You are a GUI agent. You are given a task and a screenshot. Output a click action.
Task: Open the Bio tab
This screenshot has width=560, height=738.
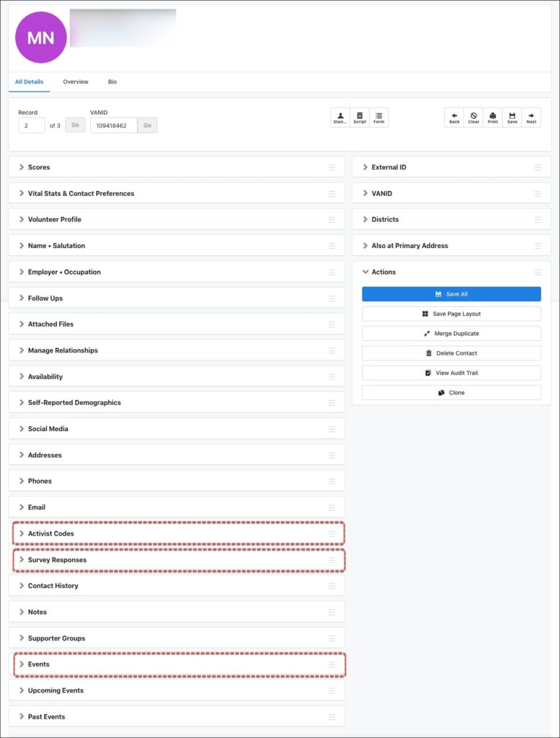[112, 82]
